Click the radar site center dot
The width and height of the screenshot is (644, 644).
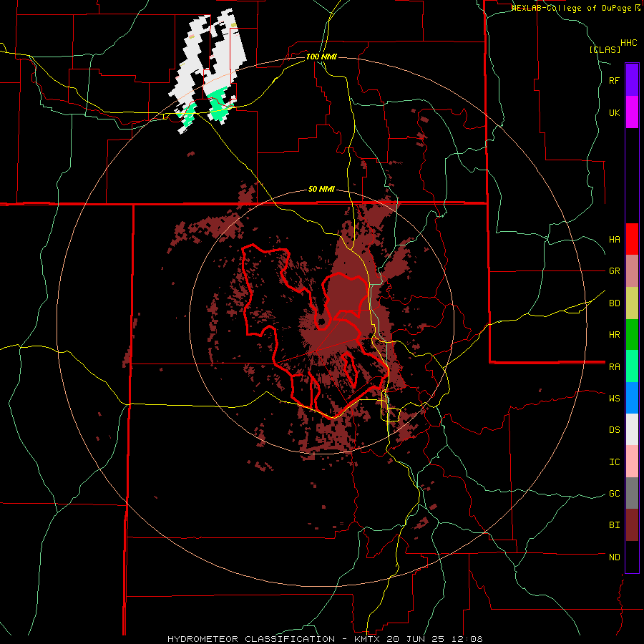point(321,321)
